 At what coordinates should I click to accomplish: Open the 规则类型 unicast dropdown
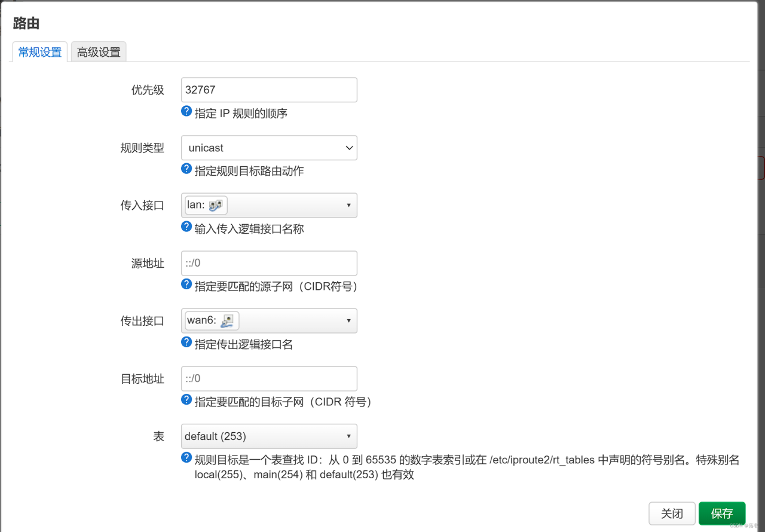(269, 148)
